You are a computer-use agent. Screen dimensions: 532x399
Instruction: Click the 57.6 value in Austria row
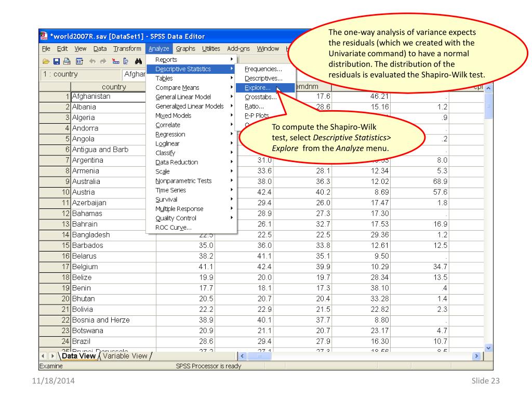(440, 192)
